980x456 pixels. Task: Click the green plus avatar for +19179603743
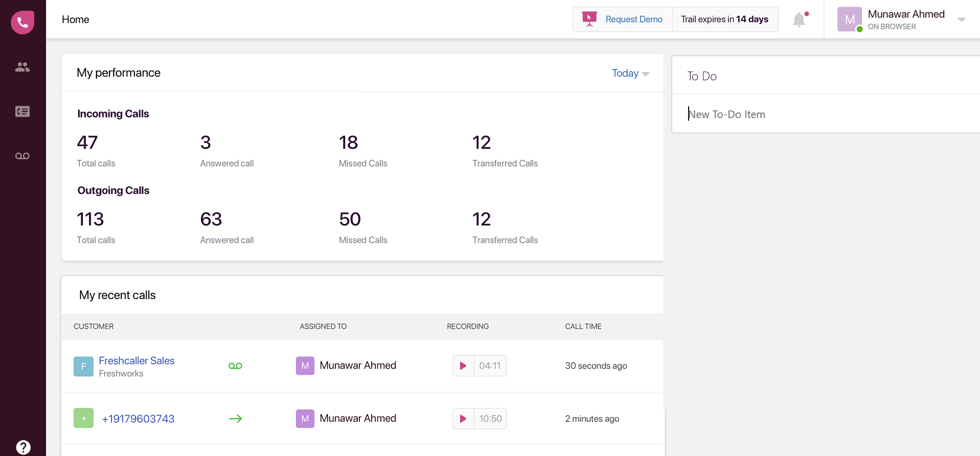(83, 418)
